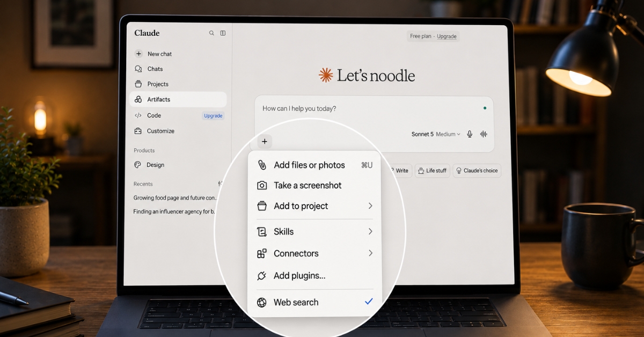Choose Add files or photos

pos(314,165)
